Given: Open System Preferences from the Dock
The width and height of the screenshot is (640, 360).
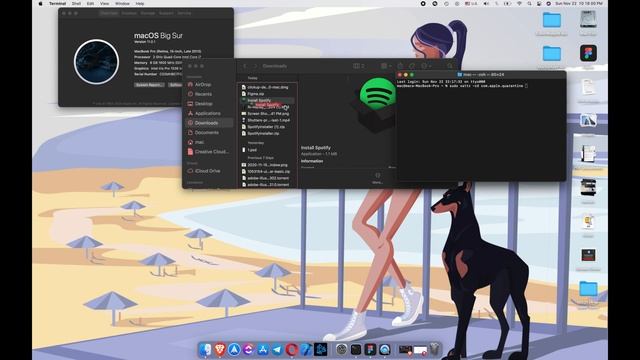Looking at the screenshot, I should 342,349.
